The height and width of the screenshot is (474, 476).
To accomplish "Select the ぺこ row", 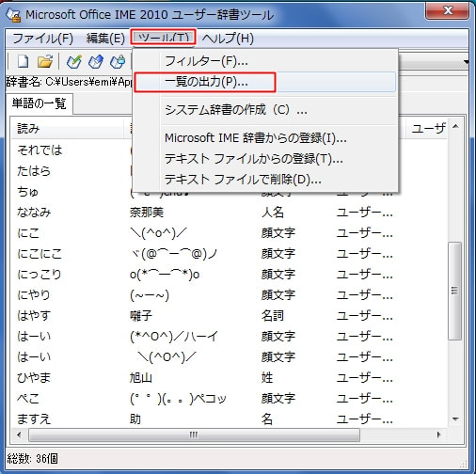I will pos(28,399).
